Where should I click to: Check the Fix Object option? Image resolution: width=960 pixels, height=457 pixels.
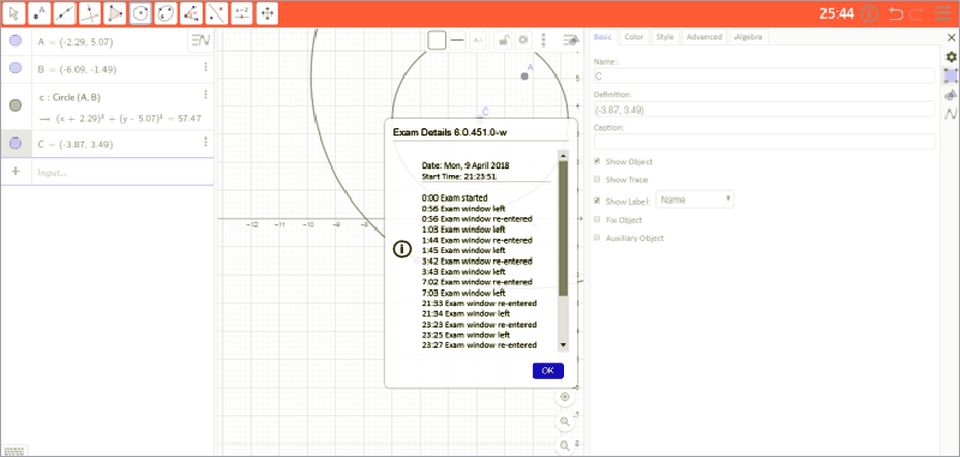(598, 219)
